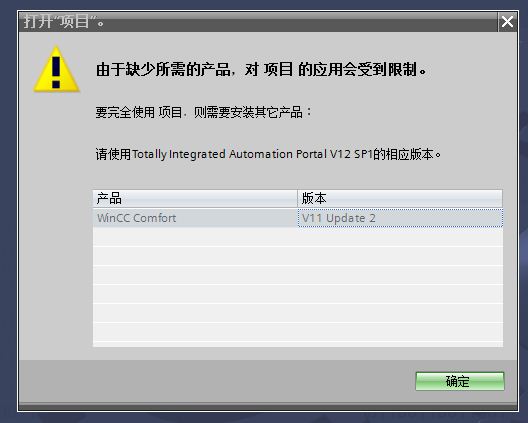Click the 确定 confirm button
528x423 pixels.
[460, 381]
